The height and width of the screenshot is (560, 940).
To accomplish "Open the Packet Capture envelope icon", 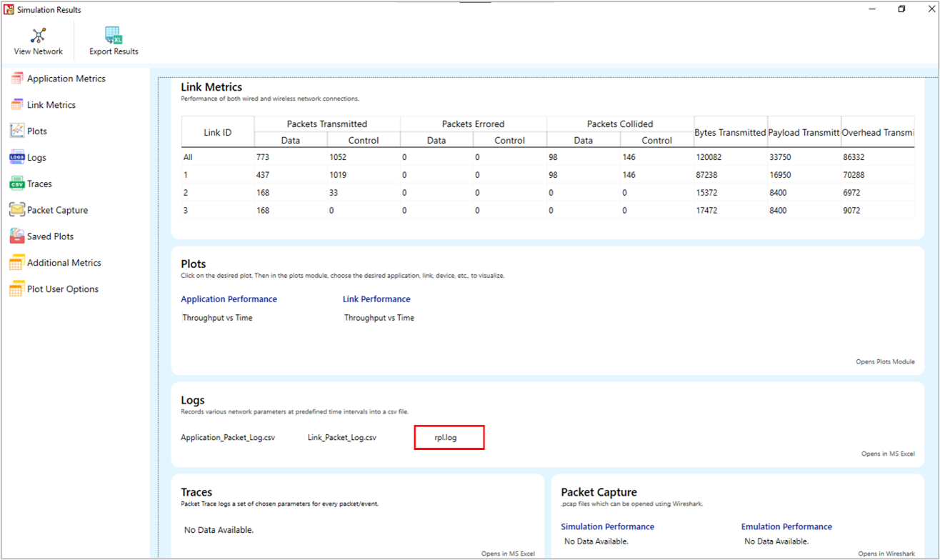I will [16, 210].
